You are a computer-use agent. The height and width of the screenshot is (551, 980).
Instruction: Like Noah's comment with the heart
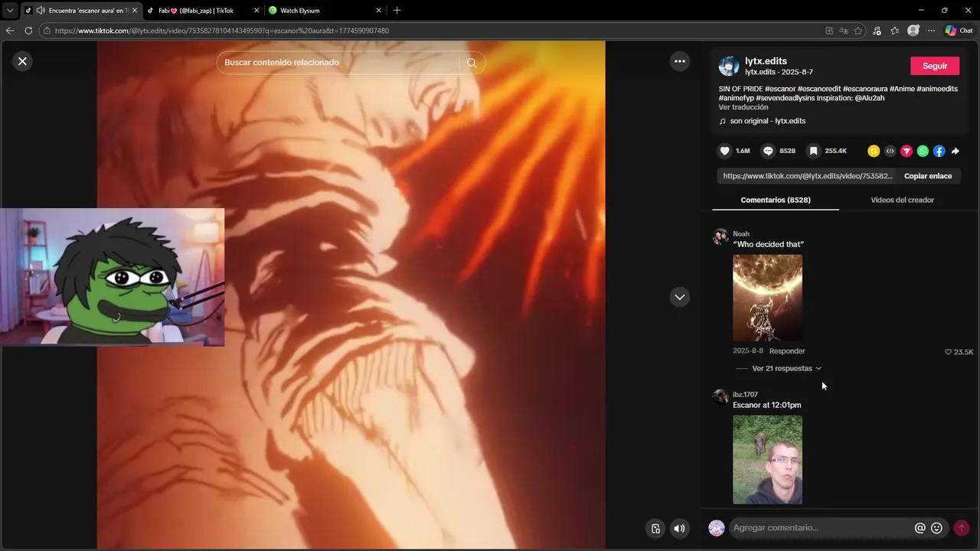(x=949, y=352)
